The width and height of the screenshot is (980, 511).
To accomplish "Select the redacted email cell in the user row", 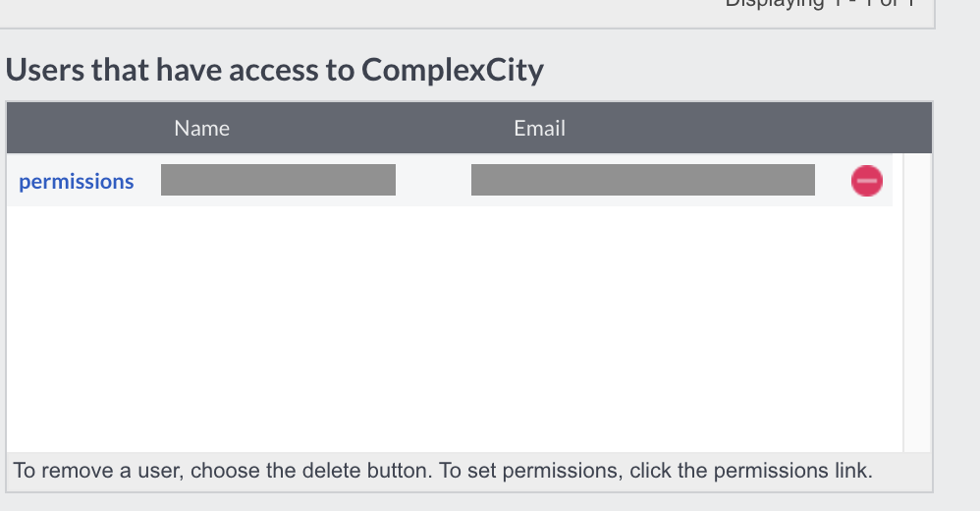I will click(x=642, y=181).
